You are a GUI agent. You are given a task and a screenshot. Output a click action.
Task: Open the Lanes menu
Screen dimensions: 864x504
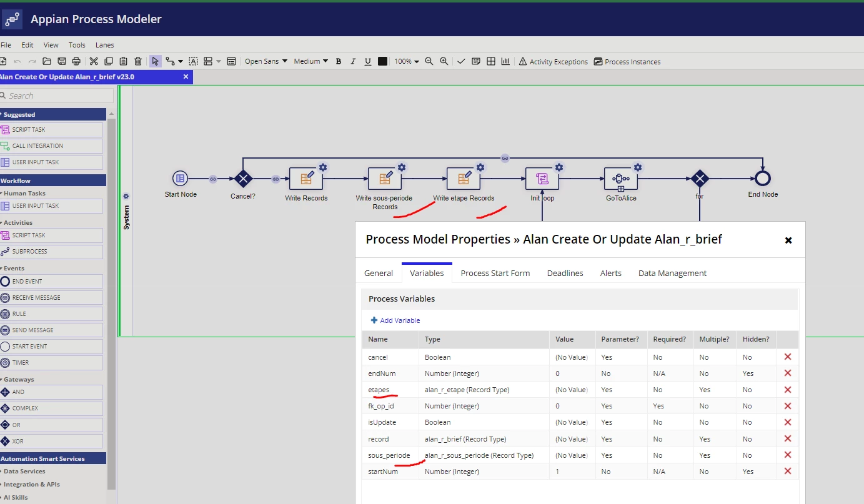click(x=104, y=45)
